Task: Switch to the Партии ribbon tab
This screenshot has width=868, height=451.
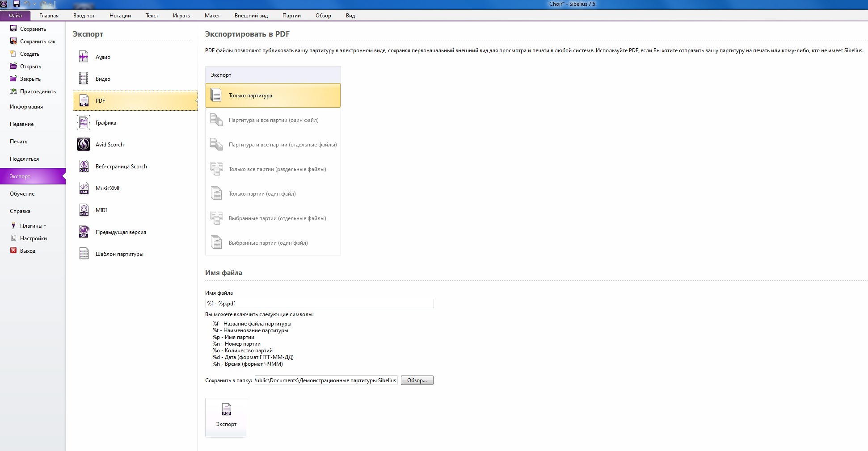Action: (x=291, y=16)
